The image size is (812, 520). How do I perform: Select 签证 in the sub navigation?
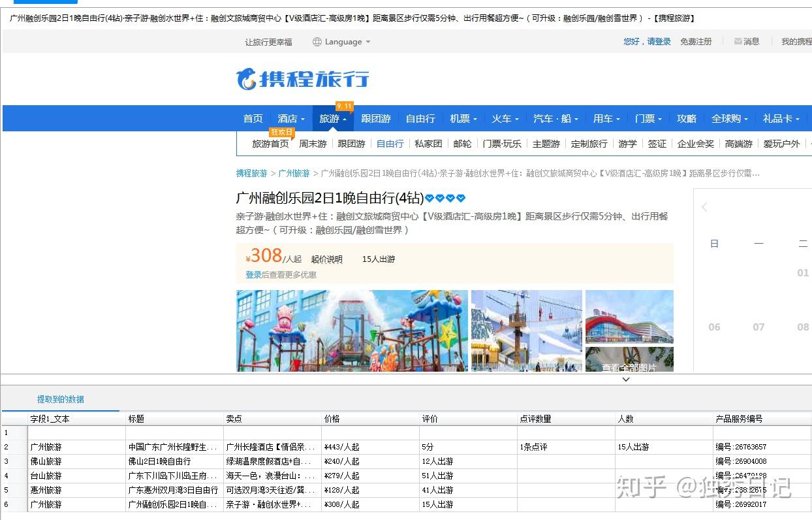657,144
